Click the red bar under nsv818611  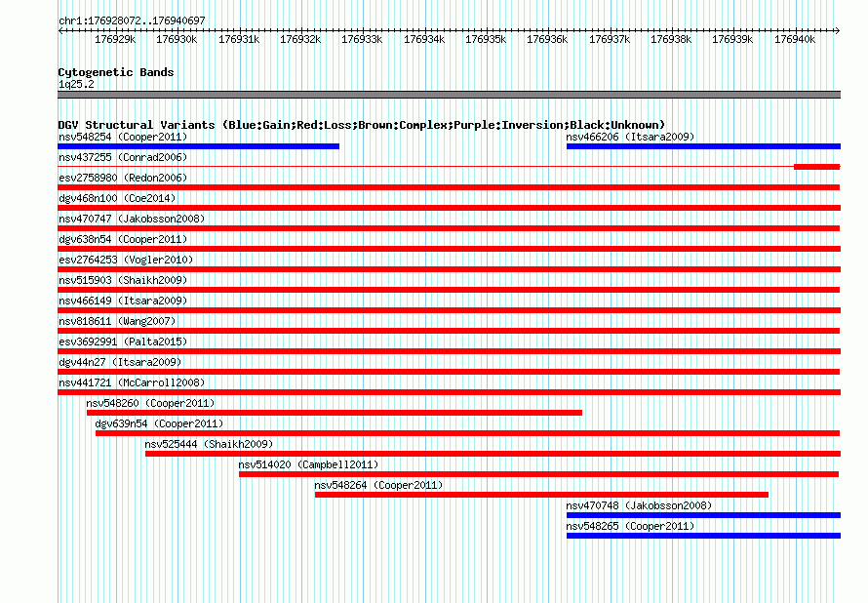coord(449,331)
